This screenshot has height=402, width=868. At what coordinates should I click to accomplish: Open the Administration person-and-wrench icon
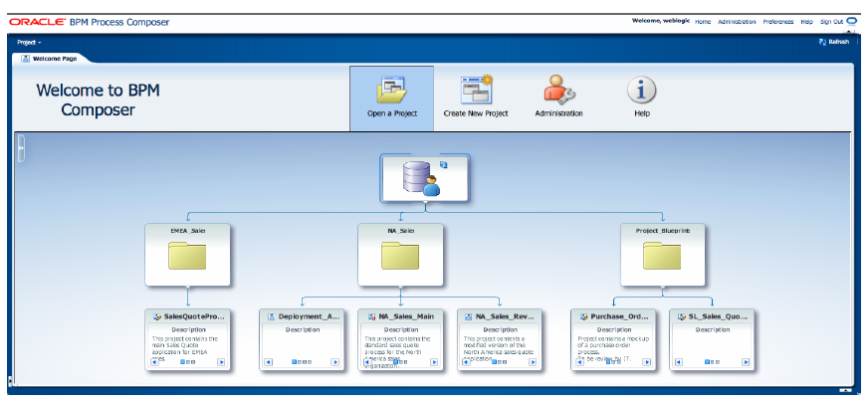(x=559, y=90)
